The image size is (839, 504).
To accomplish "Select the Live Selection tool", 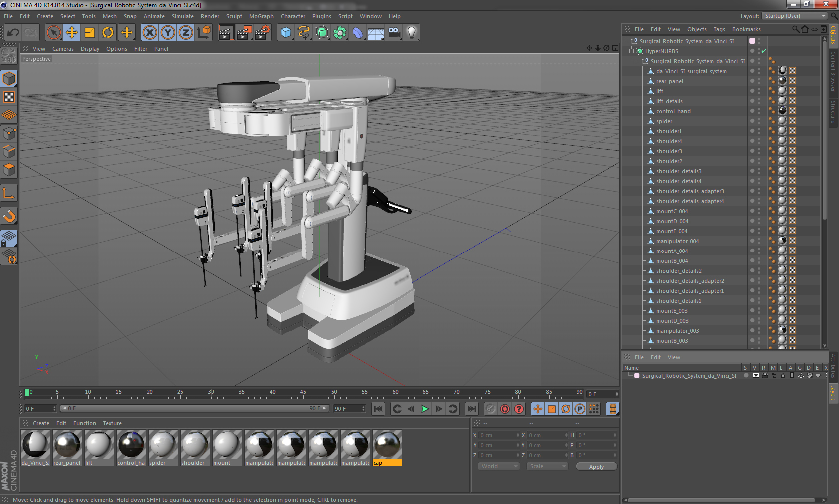I will (53, 33).
